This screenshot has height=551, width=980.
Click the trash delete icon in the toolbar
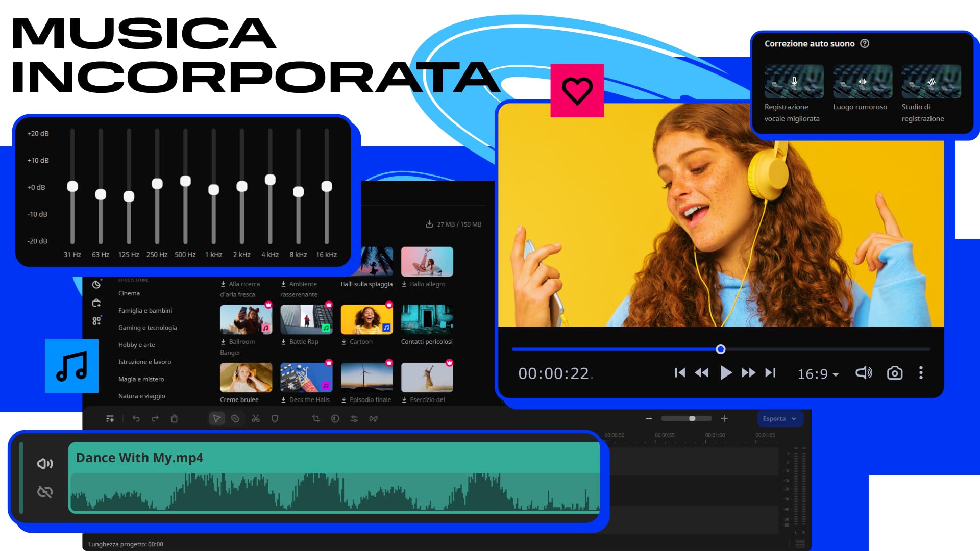click(174, 419)
